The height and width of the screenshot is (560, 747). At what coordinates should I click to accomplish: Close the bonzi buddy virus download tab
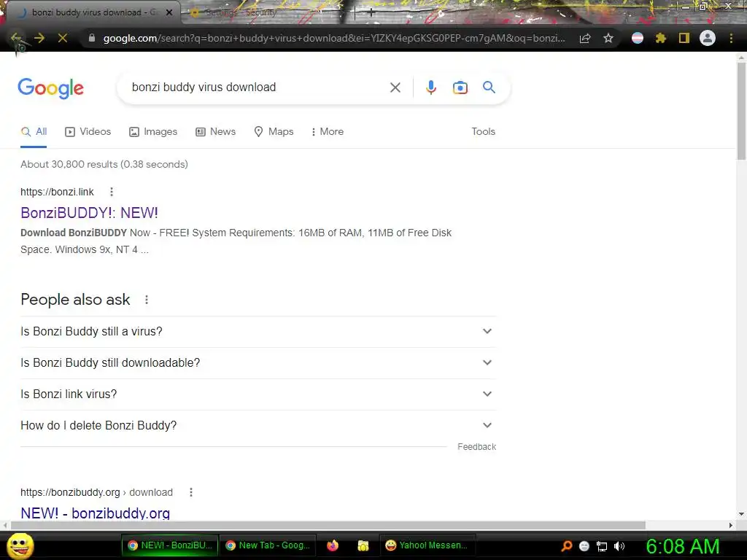[169, 12]
